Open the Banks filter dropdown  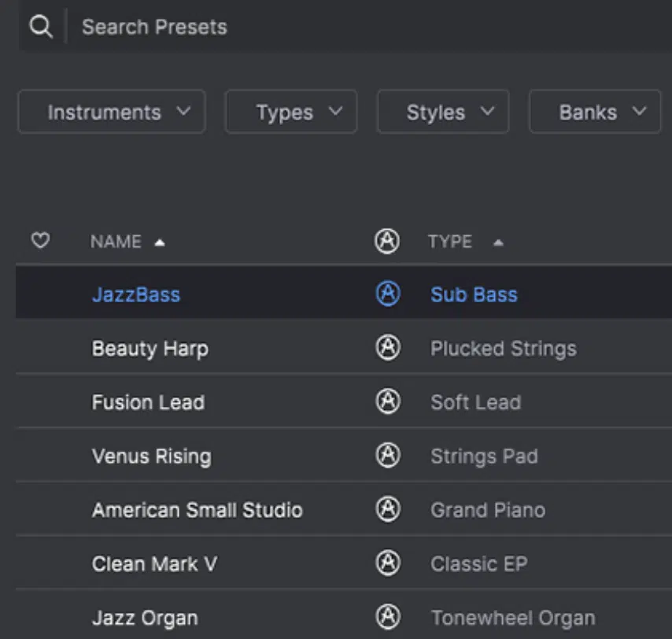[595, 113]
